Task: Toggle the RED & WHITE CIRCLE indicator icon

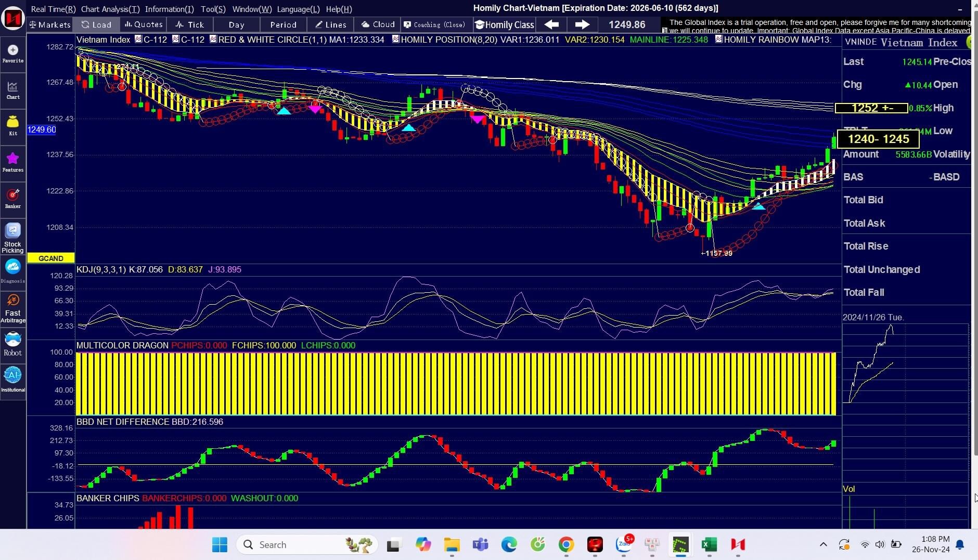Action: tap(213, 39)
